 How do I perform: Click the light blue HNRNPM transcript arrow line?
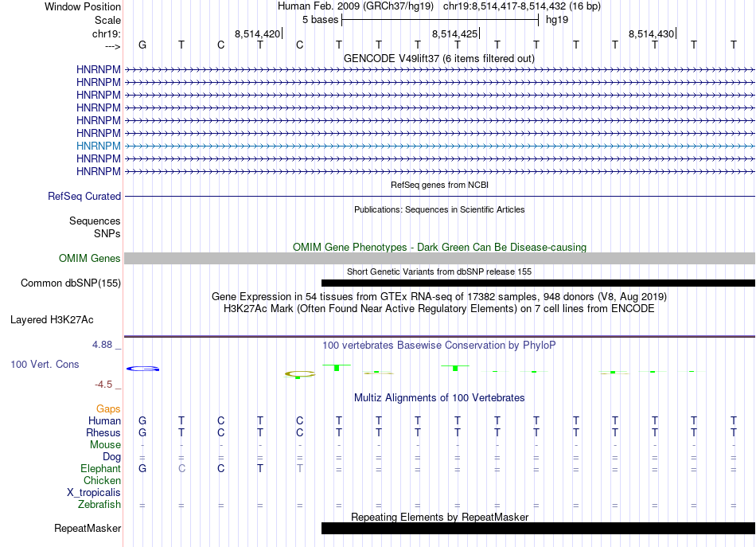tap(440, 146)
